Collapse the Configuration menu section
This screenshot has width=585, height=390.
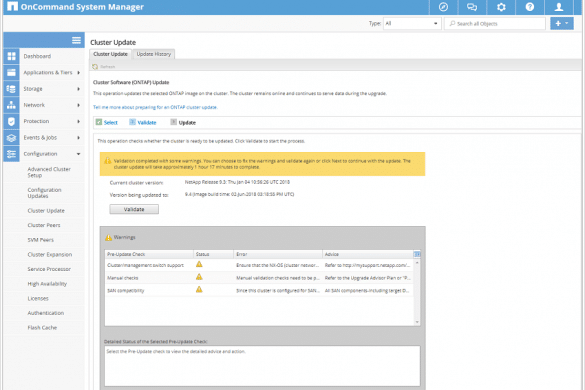pyautogui.click(x=78, y=154)
